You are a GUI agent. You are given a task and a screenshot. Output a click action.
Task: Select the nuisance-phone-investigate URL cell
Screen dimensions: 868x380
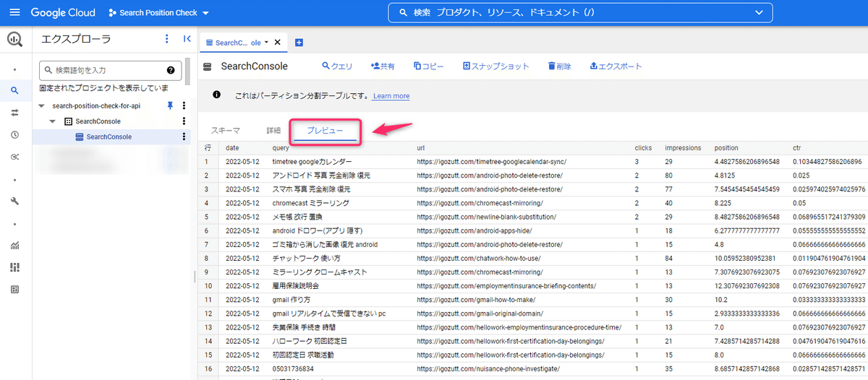[x=489, y=368]
